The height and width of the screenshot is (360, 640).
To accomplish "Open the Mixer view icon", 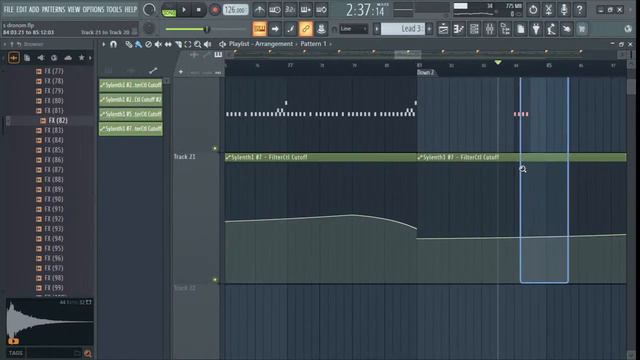I will [x=490, y=29].
